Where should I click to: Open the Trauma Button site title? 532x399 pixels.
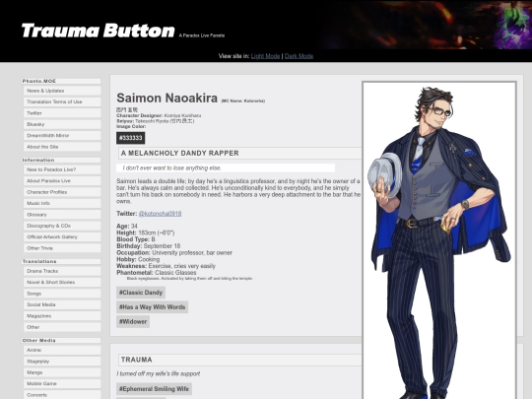[99, 31]
